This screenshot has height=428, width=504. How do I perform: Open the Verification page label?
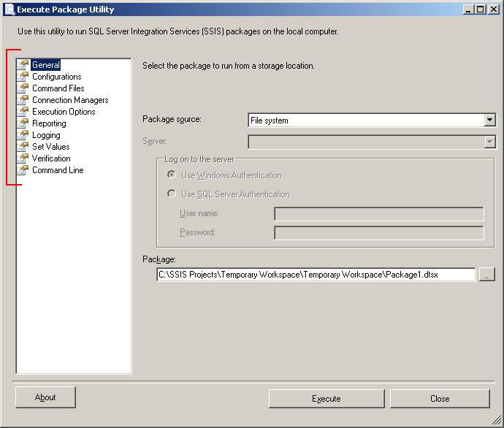pos(51,158)
